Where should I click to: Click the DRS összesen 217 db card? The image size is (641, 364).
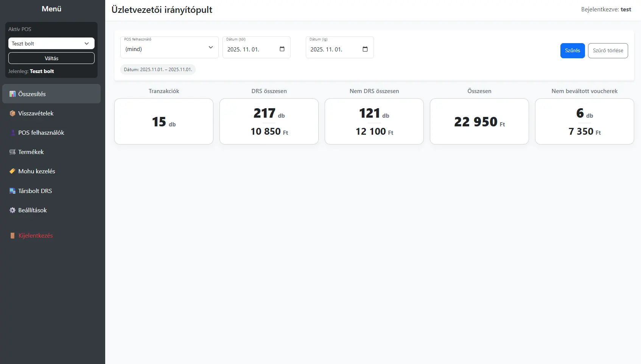click(x=269, y=121)
